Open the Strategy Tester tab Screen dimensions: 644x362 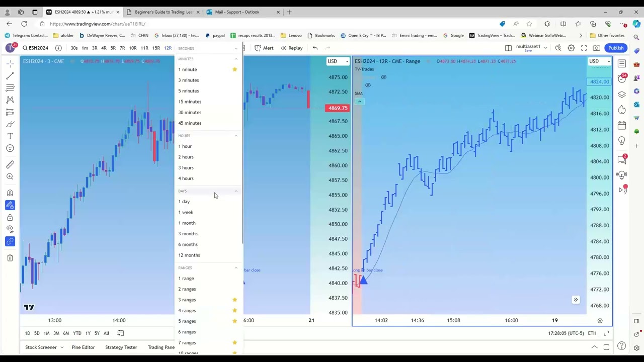click(121, 347)
